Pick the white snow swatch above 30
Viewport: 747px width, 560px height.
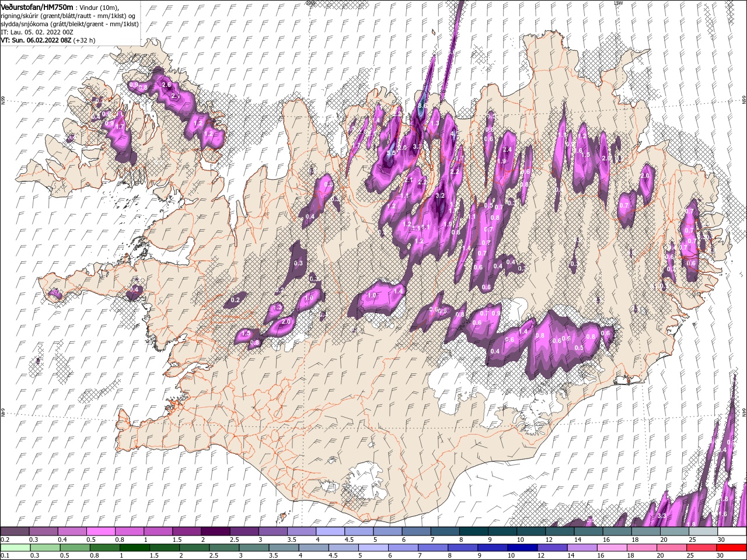(732, 531)
